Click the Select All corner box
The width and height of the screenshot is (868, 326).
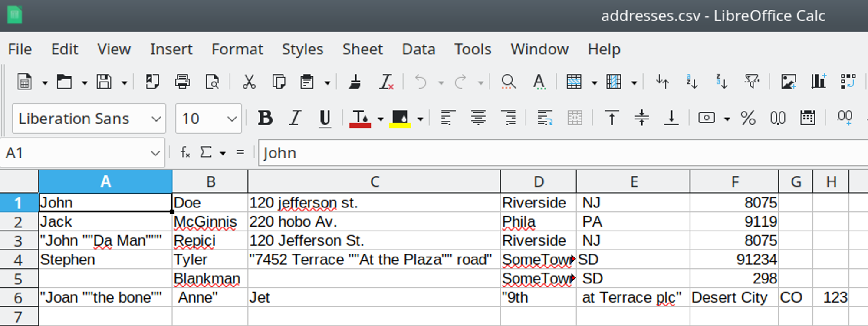tap(19, 181)
